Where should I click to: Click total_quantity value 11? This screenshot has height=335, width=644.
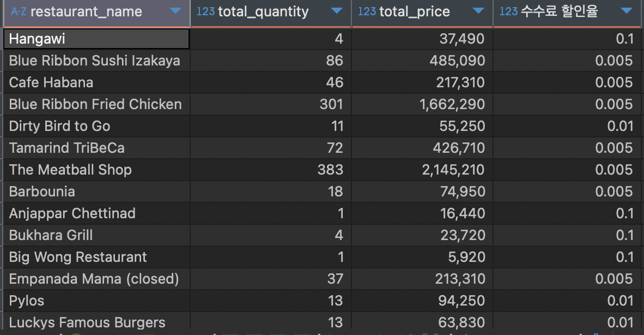coord(337,126)
